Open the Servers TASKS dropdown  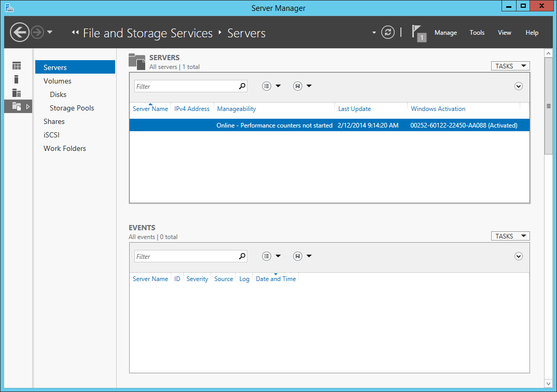(510, 66)
